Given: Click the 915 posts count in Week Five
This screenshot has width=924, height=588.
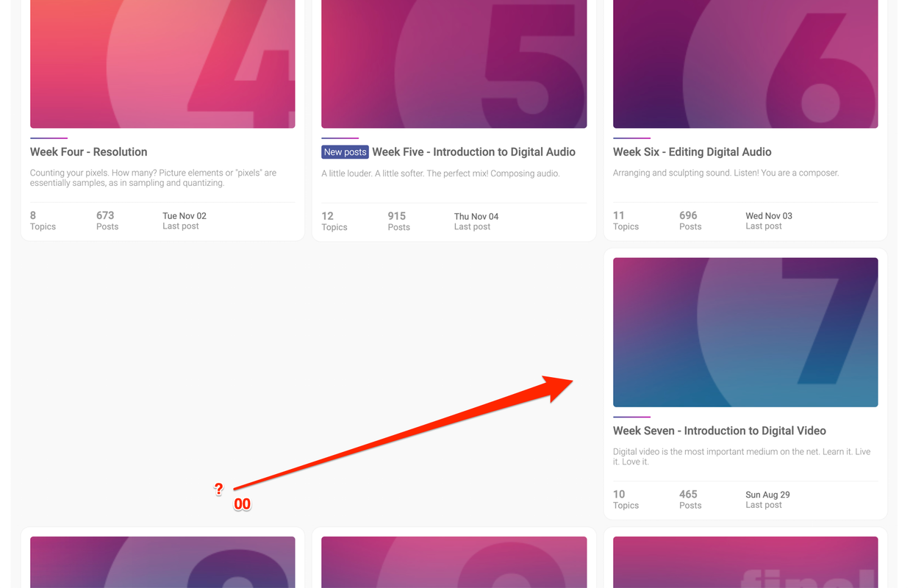Looking at the screenshot, I should click(397, 216).
